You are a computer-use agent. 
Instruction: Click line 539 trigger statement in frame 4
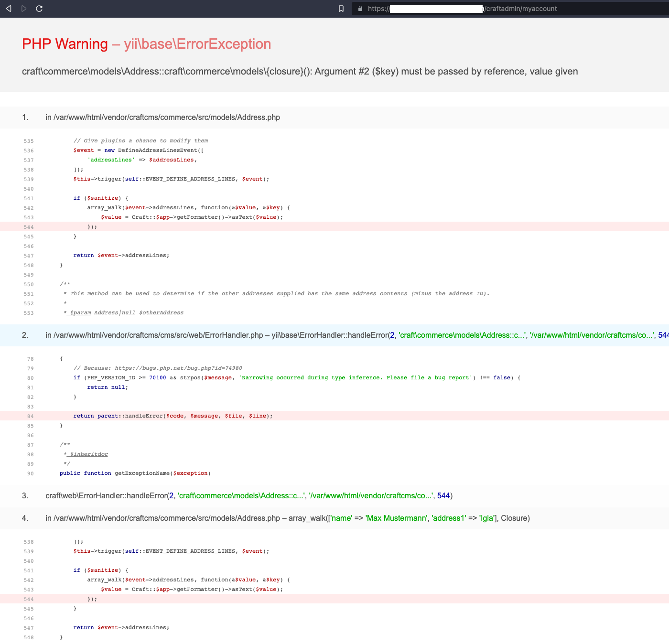click(x=172, y=551)
